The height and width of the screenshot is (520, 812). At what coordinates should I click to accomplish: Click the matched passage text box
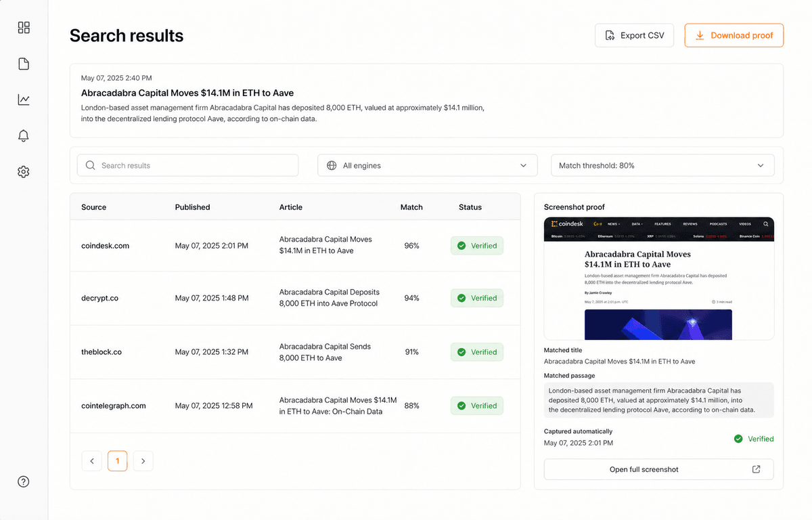(659, 400)
